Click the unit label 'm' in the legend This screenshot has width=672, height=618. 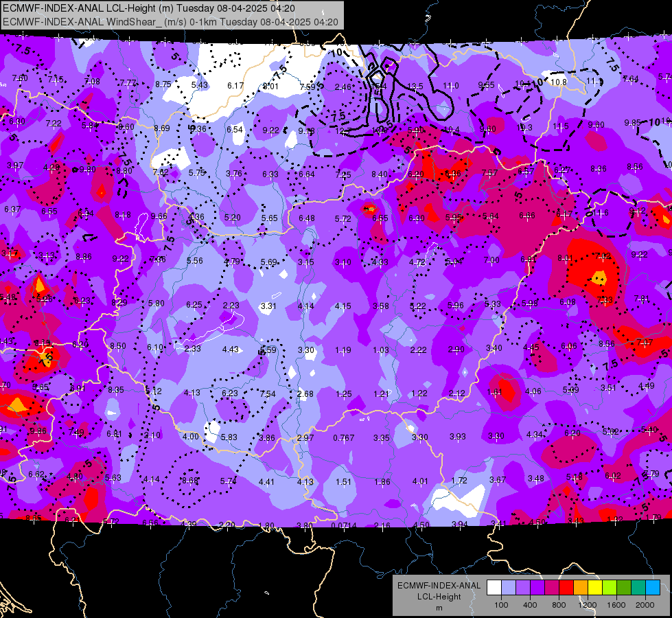click(439, 608)
